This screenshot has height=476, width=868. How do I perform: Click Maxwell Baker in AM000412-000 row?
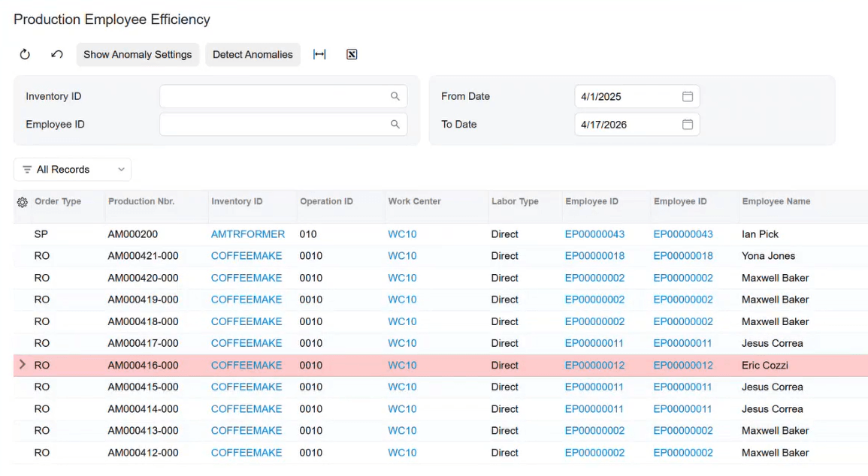point(775,453)
